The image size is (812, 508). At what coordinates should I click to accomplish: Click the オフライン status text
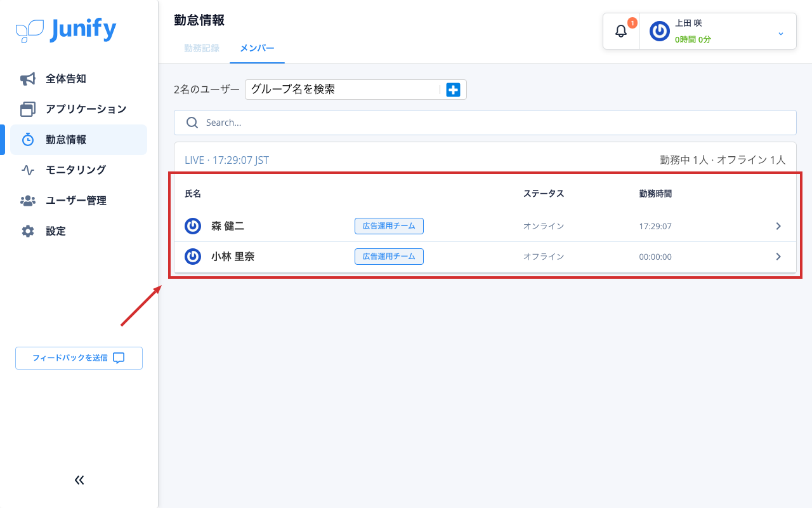(544, 257)
